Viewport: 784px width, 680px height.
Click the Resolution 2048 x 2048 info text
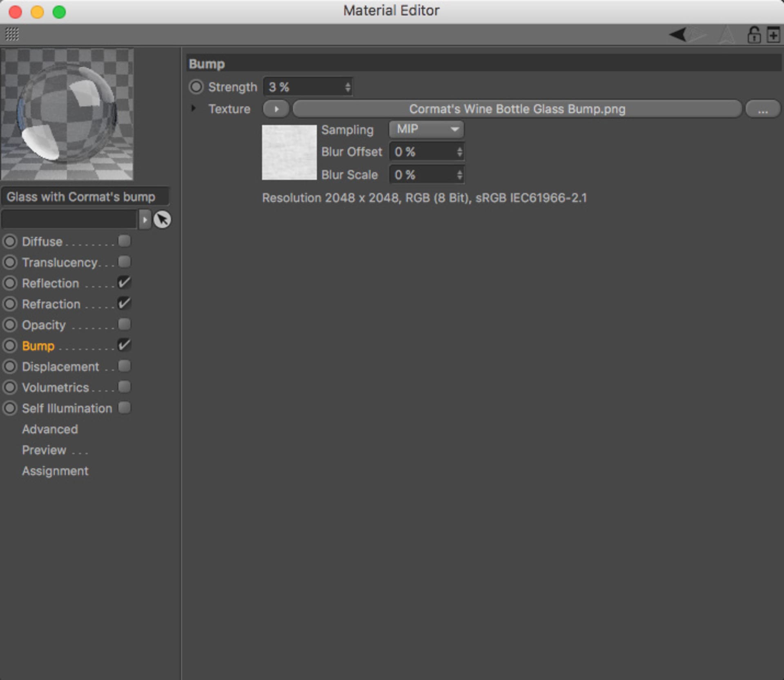click(424, 198)
